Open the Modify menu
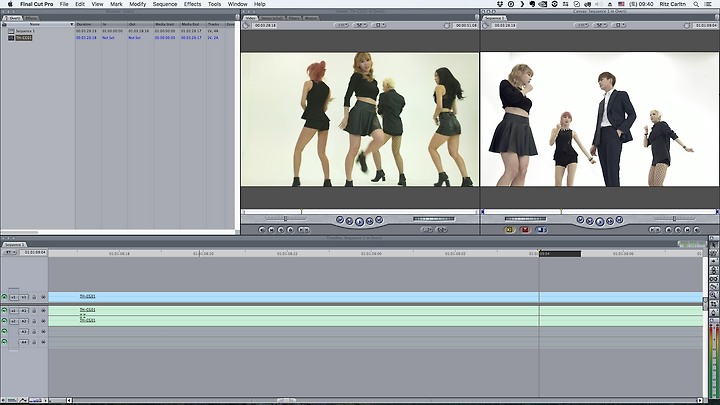 tap(137, 4)
